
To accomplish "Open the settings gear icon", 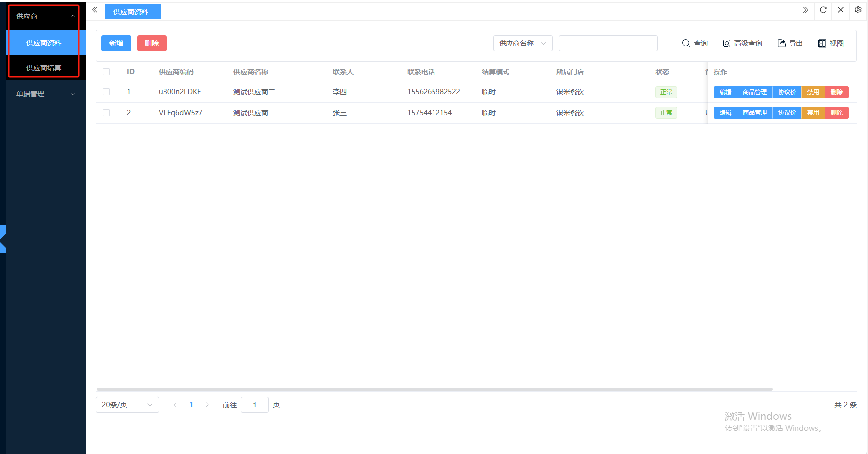I will (x=858, y=10).
